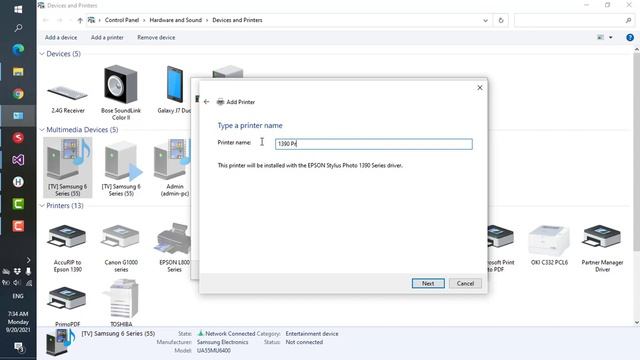640x360 pixels.
Task: Close the Add Printer dialog
Action: click(x=480, y=88)
